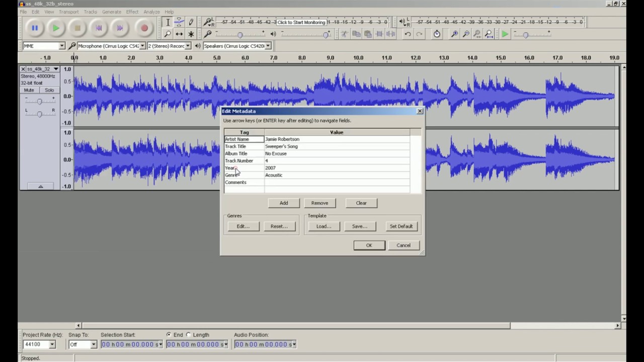The width and height of the screenshot is (644, 362).
Task: Click the Pause transport button
Action: pos(35,28)
